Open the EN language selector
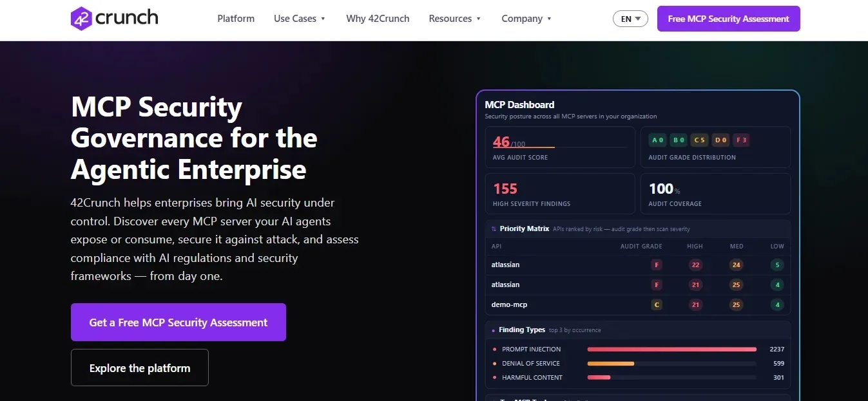 [x=630, y=19]
